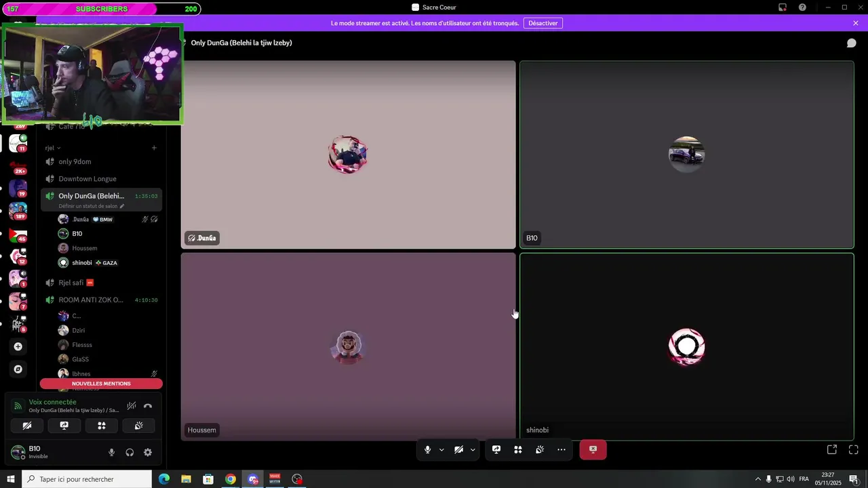Dismiss the streamer mode banner
This screenshot has height=488, width=868.
[x=856, y=23]
